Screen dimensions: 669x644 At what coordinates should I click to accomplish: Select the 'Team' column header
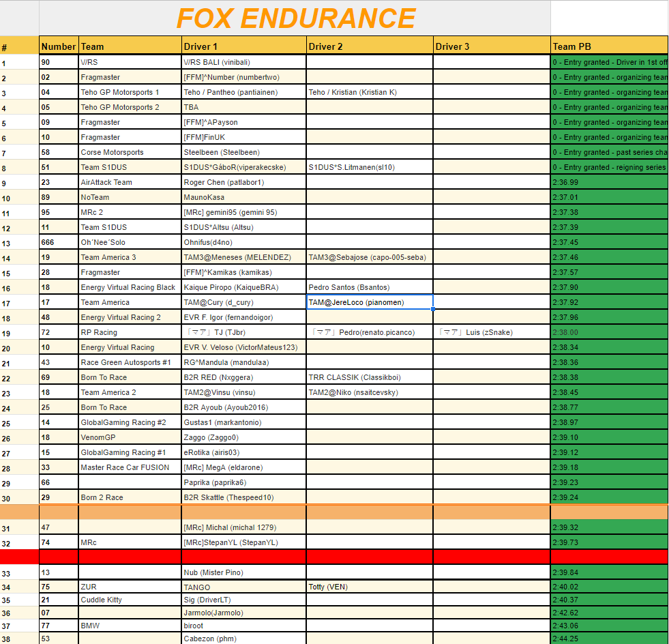click(x=130, y=46)
